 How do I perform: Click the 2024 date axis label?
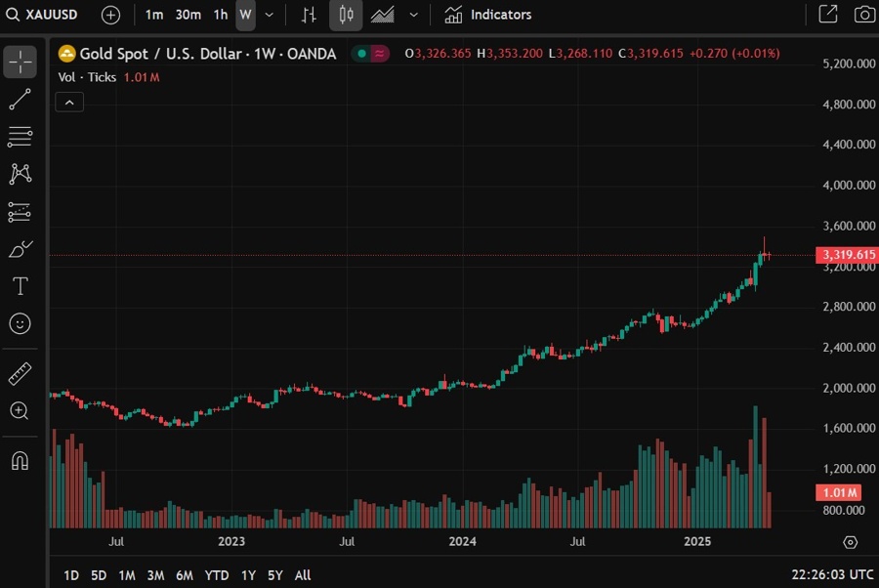click(x=463, y=541)
